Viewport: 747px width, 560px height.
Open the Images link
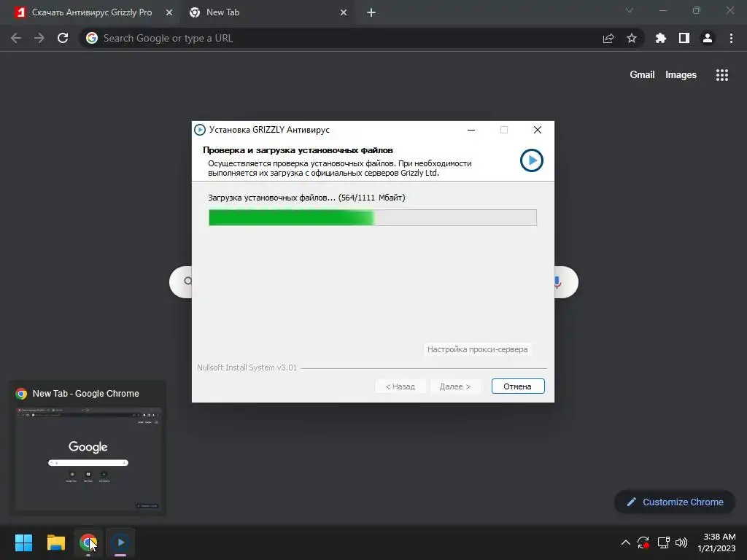pos(681,75)
